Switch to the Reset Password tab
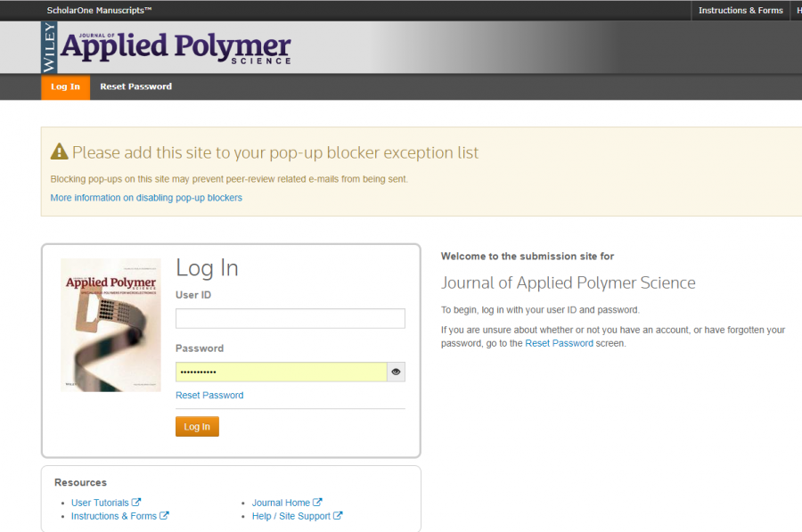The image size is (802, 532). pyautogui.click(x=135, y=86)
